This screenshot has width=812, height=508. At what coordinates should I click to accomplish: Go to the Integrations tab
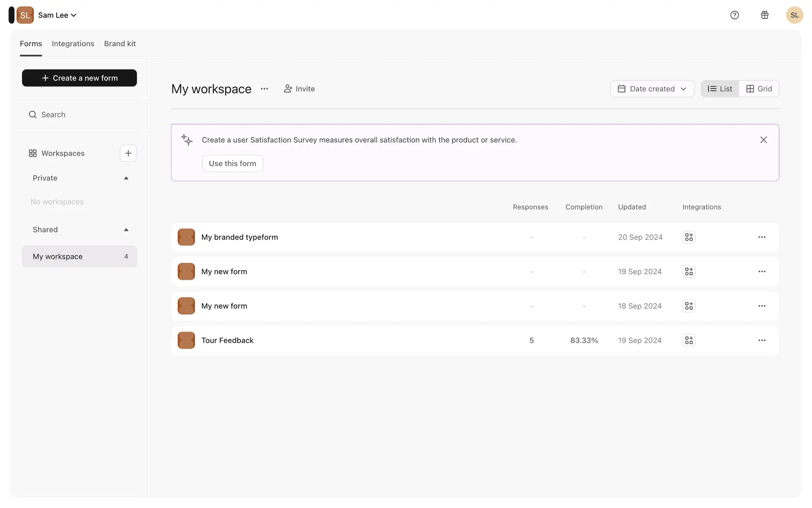pos(73,44)
